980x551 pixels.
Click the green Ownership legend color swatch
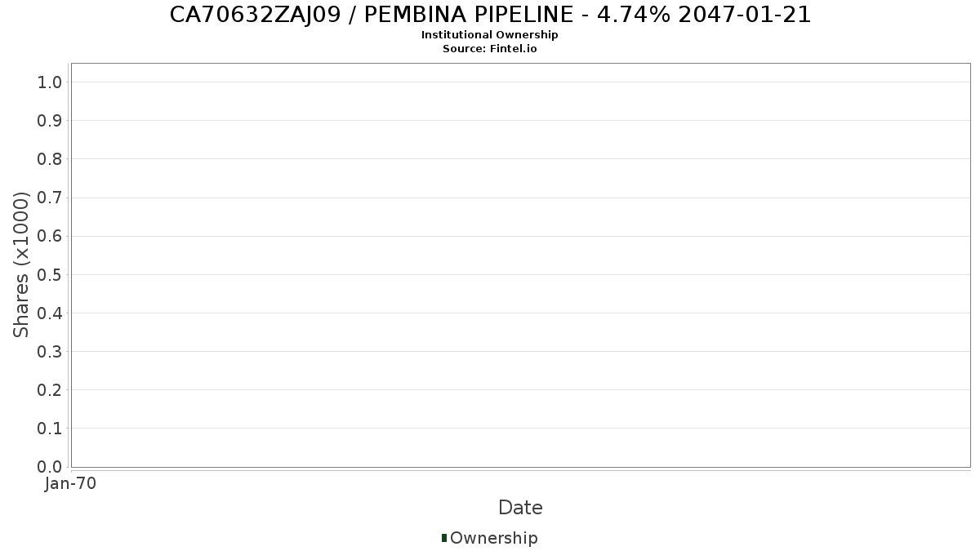pos(444,538)
